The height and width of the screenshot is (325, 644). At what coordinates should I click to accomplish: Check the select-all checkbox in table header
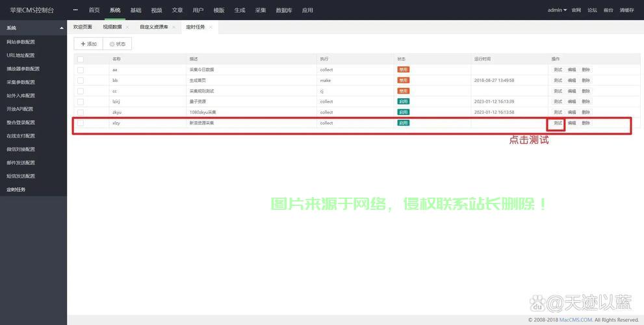81,58
